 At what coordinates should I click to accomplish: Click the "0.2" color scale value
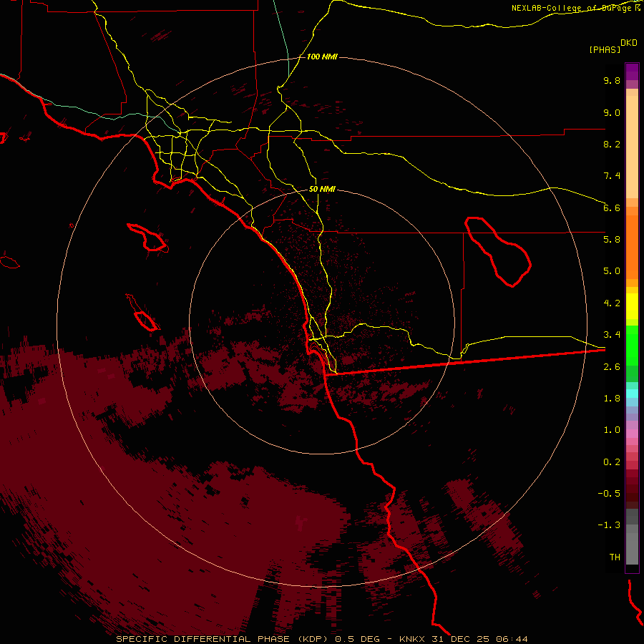(612, 462)
